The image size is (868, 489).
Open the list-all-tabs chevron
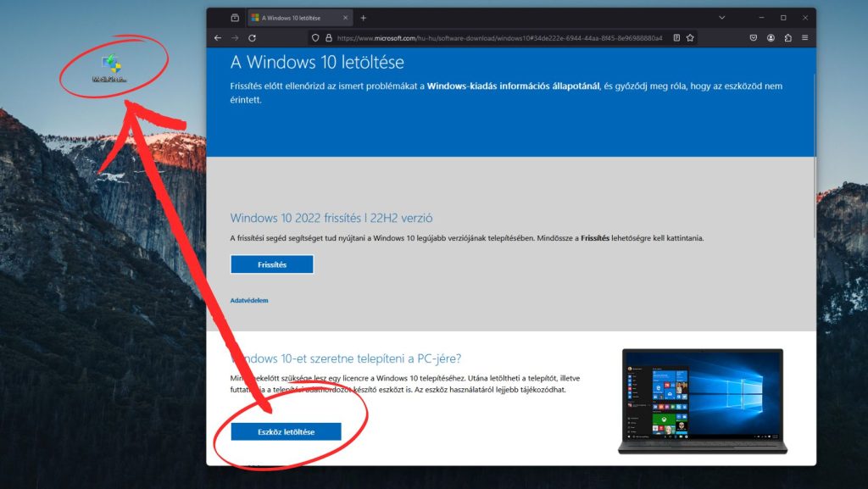point(721,16)
